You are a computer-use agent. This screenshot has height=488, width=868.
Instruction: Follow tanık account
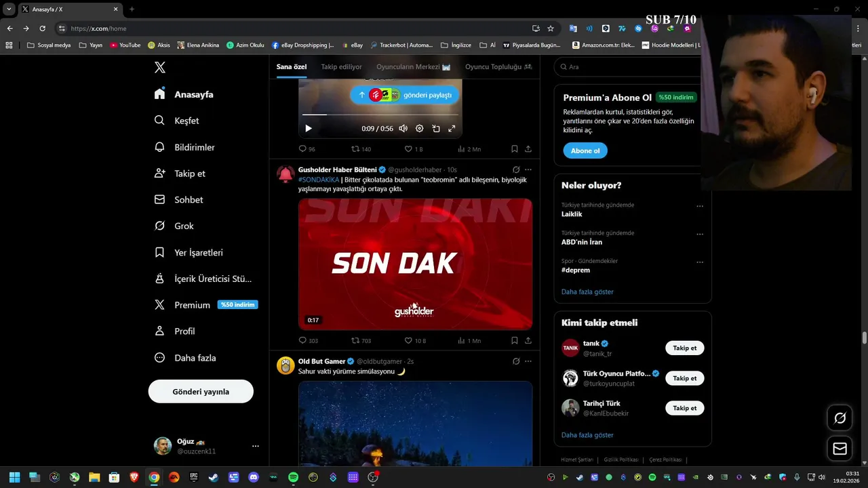[685, 348]
